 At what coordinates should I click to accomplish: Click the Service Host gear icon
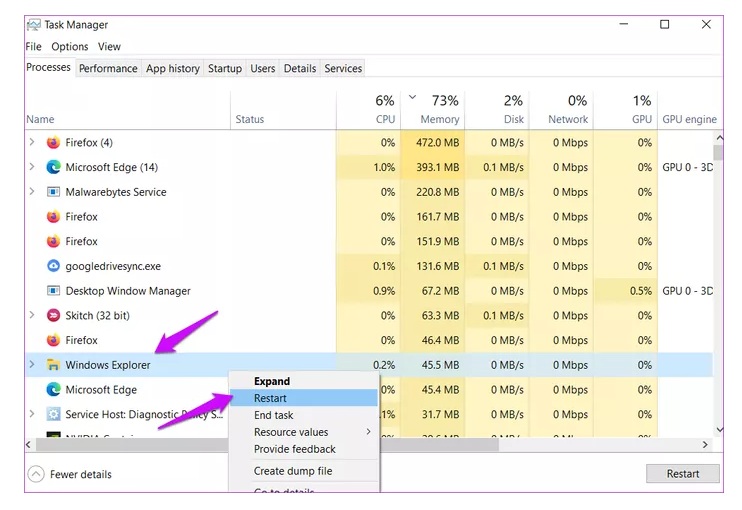pyautogui.click(x=53, y=414)
